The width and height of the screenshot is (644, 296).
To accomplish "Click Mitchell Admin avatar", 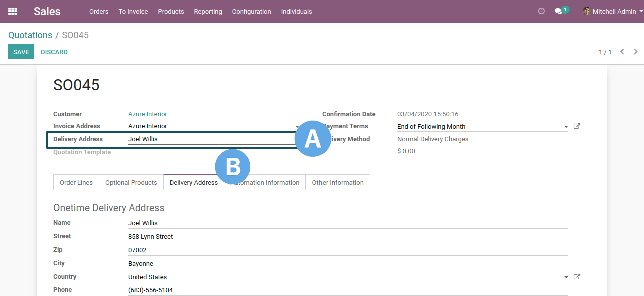I will pyautogui.click(x=587, y=11).
